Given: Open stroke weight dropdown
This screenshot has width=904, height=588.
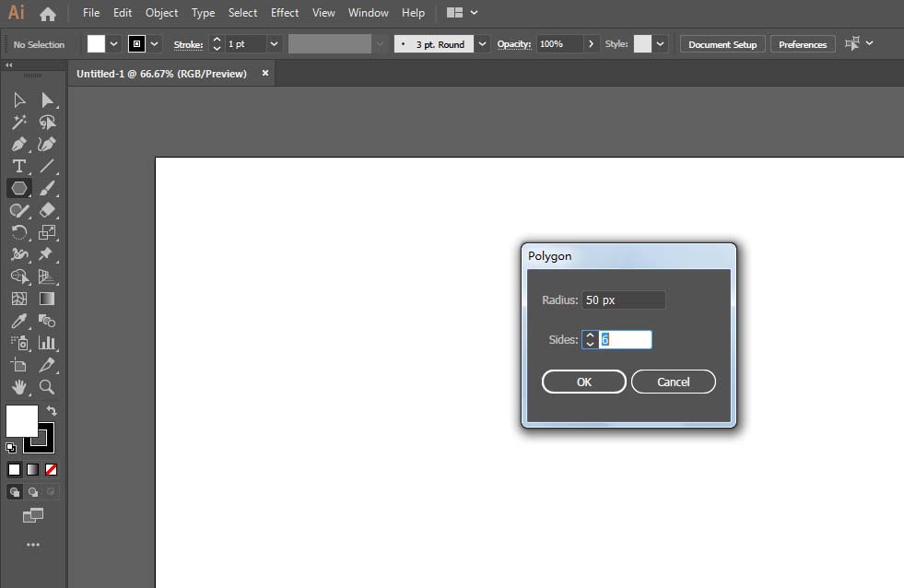Looking at the screenshot, I should (275, 44).
